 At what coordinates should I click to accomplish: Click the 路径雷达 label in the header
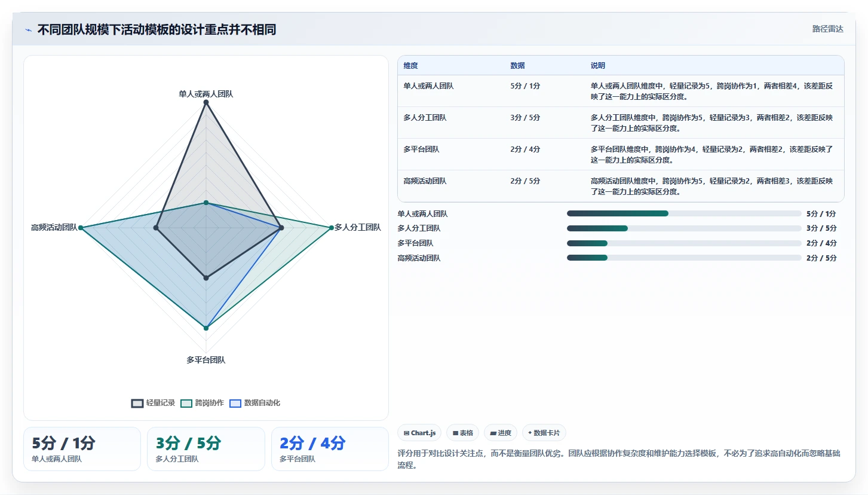(x=828, y=29)
